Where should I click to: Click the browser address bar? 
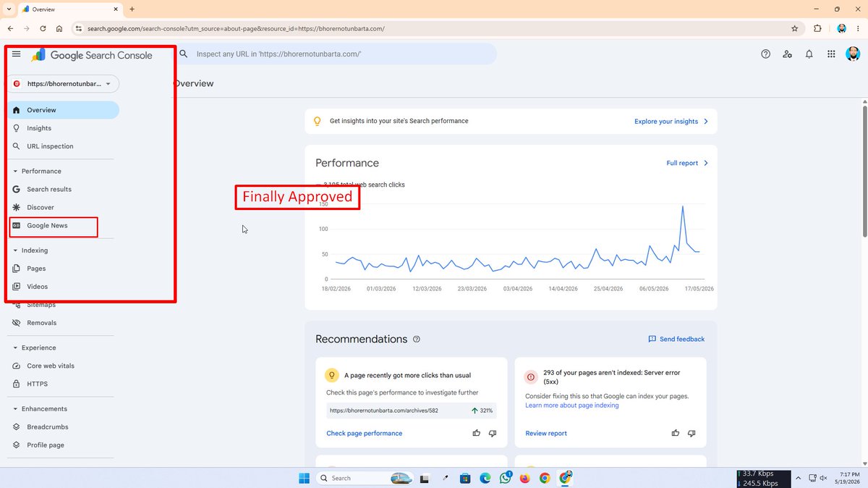pos(434,29)
